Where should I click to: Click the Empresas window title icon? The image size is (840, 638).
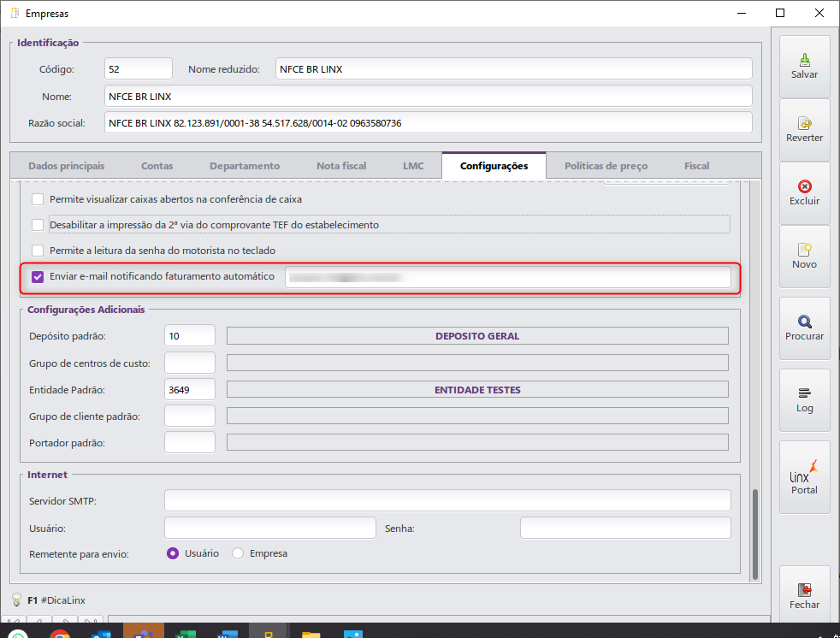coord(15,13)
